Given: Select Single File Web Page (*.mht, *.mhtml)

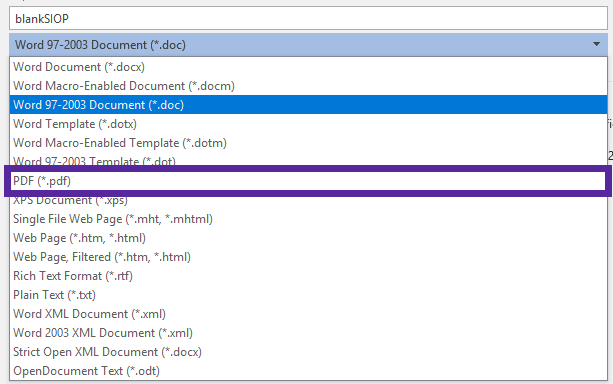Looking at the screenshot, I should click(308, 219).
